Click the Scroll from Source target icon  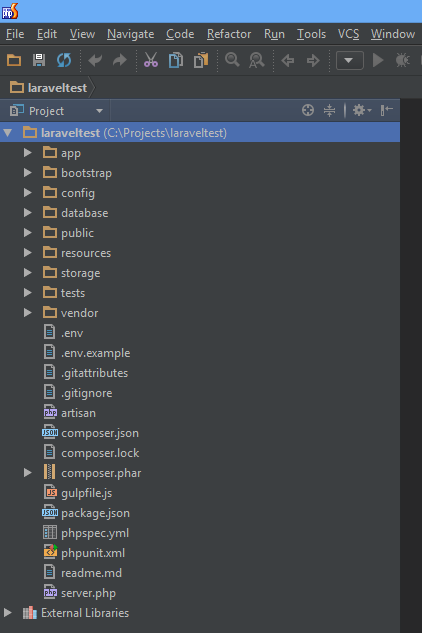pyautogui.click(x=308, y=110)
